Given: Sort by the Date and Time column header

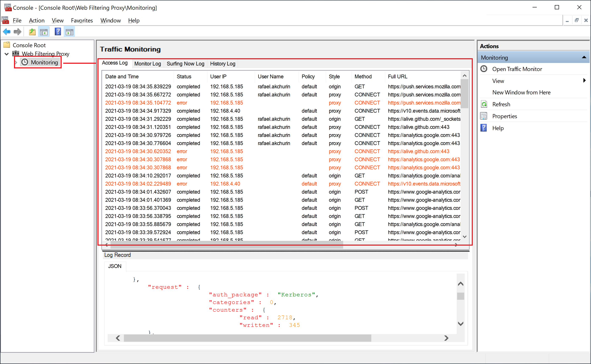Looking at the screenshot, I should pos(138,77).
